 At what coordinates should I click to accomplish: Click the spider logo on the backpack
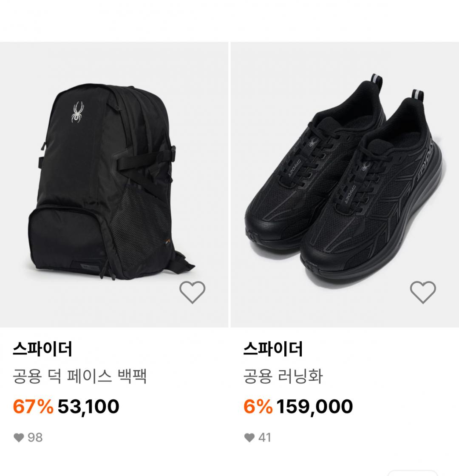click(78, 112)
